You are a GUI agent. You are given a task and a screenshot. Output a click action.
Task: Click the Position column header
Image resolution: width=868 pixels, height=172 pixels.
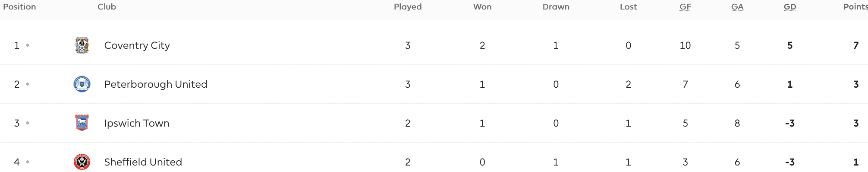(19, 7)
